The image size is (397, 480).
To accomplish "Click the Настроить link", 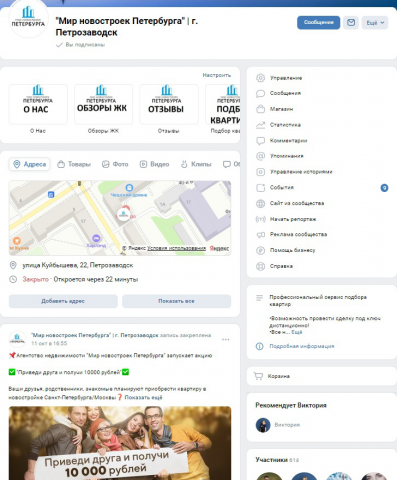I will pos(217,75).
